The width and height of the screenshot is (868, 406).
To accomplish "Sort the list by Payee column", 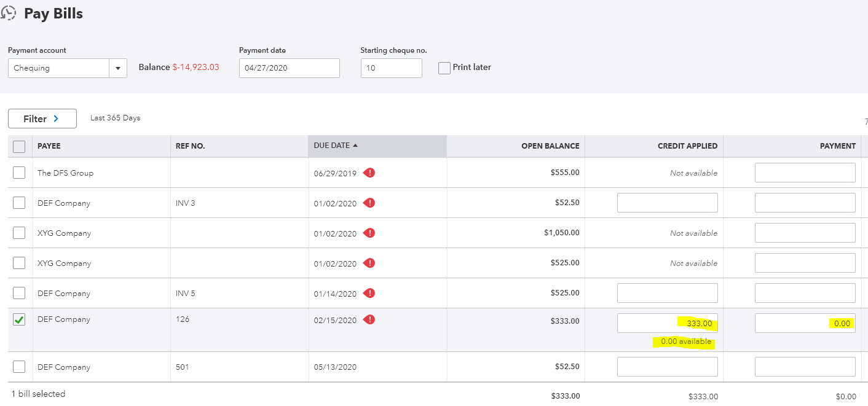I will [49, 146].
